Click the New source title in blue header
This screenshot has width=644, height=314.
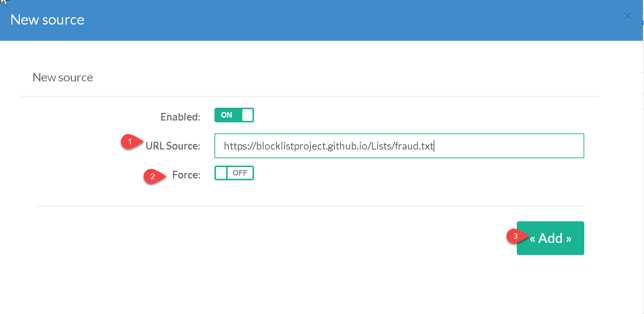click(x=47, y=20)
